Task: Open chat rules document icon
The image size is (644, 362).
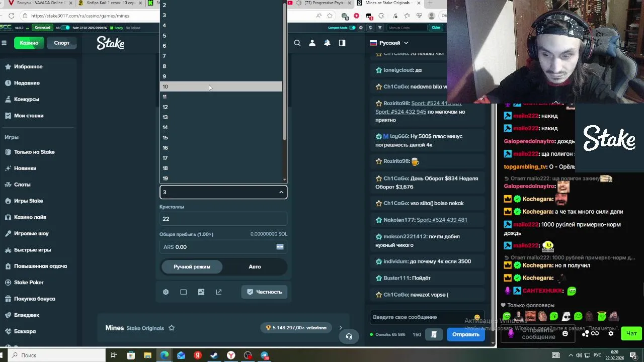Action: pos(434,334)
